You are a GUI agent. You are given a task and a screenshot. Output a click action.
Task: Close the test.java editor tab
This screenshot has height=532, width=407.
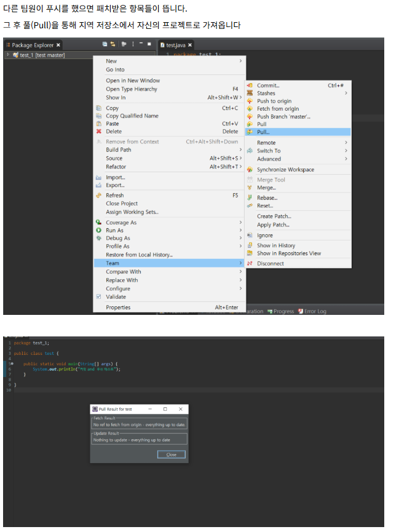click(x=190, y=45)
